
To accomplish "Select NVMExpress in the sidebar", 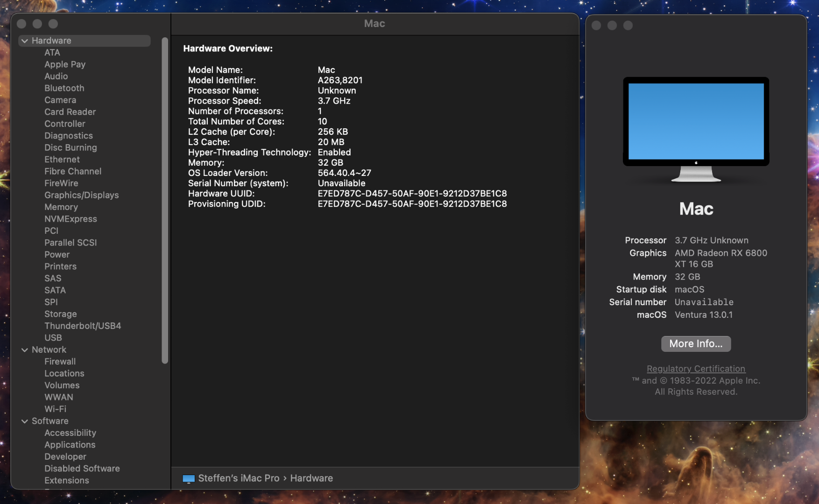I will point(71,219).
